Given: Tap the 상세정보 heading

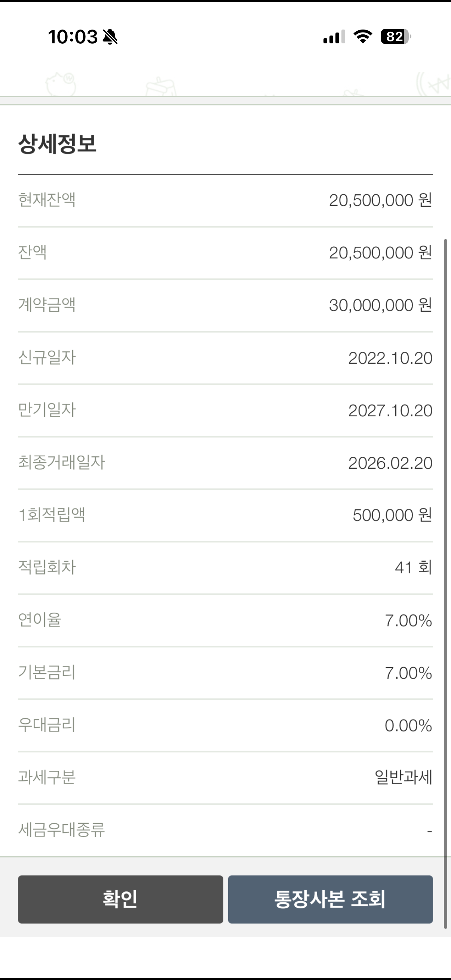Looking at the screenshot, I should (x=58, y=144).
